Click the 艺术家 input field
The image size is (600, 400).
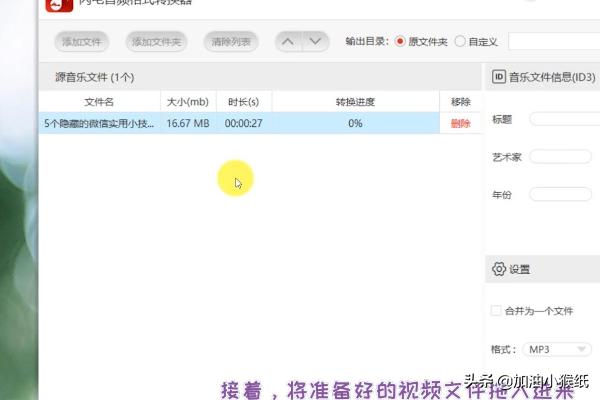561,157
